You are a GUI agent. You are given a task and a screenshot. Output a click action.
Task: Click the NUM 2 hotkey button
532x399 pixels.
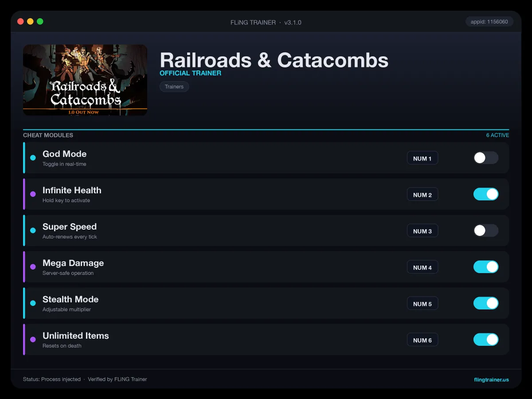[422, 195]
